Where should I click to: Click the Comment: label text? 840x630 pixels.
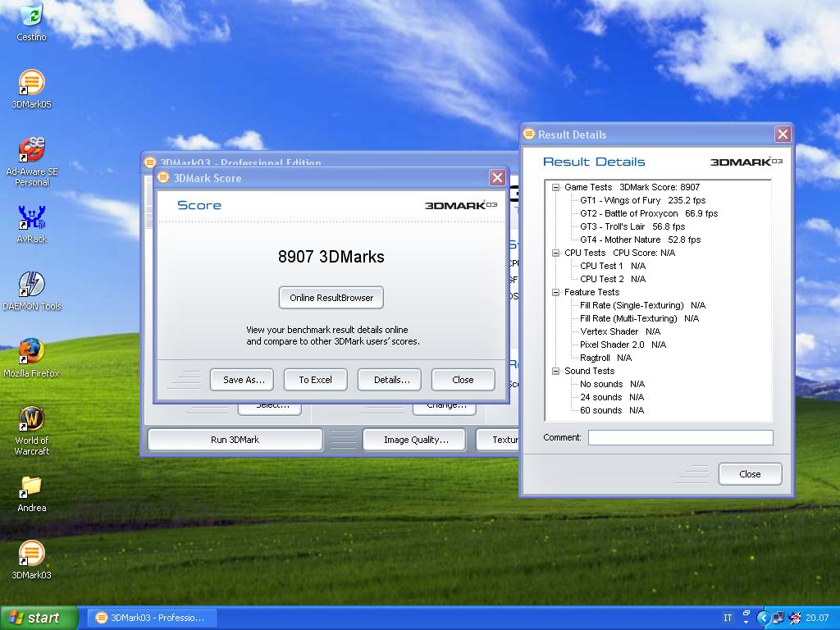(x=562, y=438)
